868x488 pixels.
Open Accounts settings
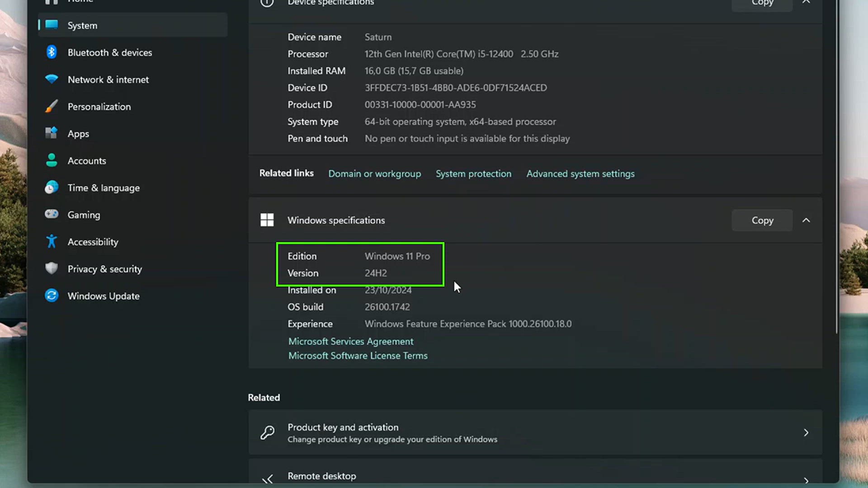(x=132, y=161)
